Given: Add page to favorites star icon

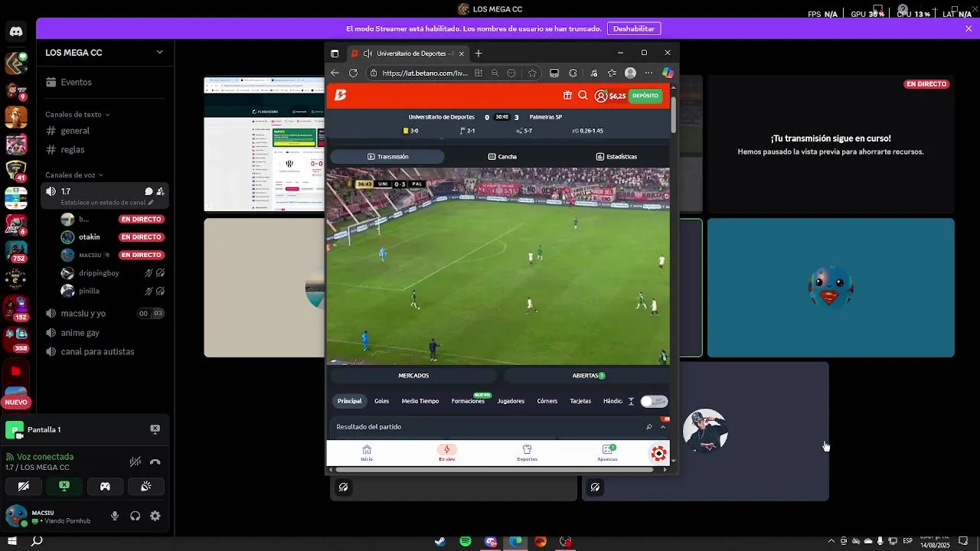Looking at the screenshot, I should (533, 73).
